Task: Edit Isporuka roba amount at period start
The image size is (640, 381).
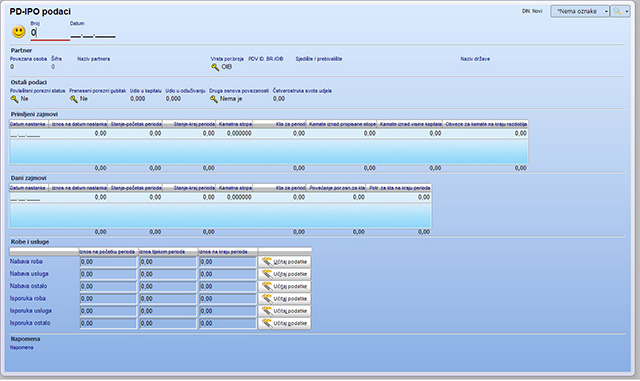Action: (108, 299)
